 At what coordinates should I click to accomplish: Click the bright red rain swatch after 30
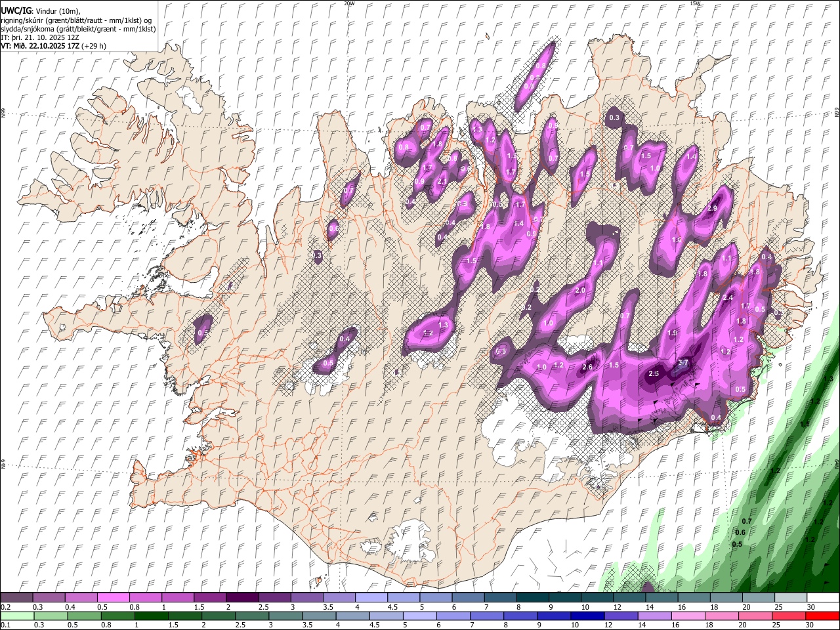pos(822,616)
